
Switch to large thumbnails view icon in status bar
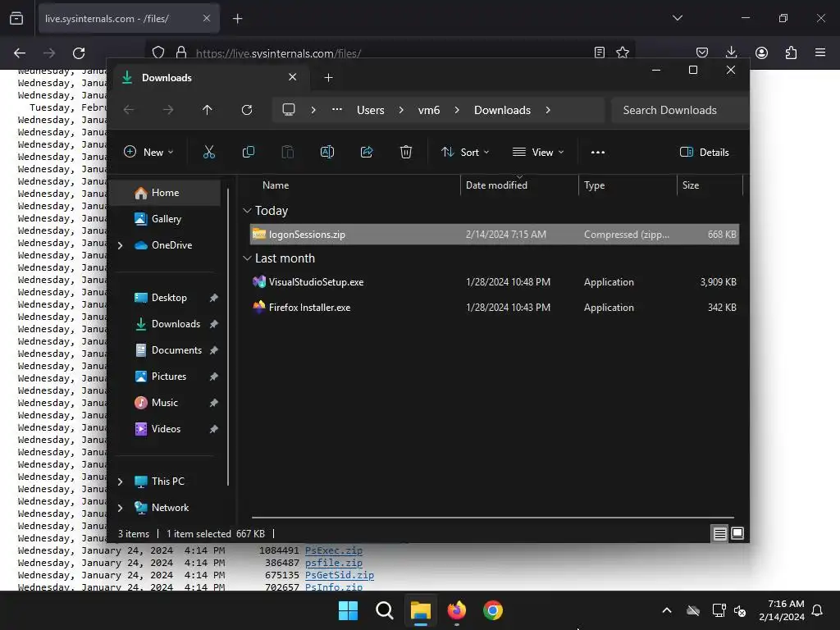[737, 533]
